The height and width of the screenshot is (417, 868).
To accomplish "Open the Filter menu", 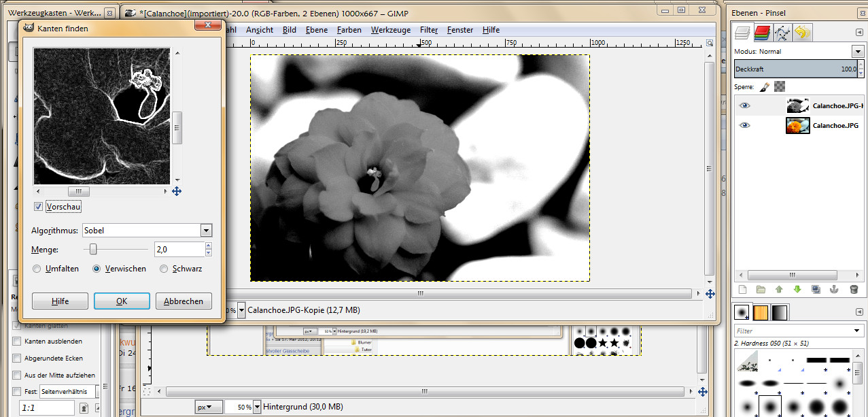I will point(429,30).
